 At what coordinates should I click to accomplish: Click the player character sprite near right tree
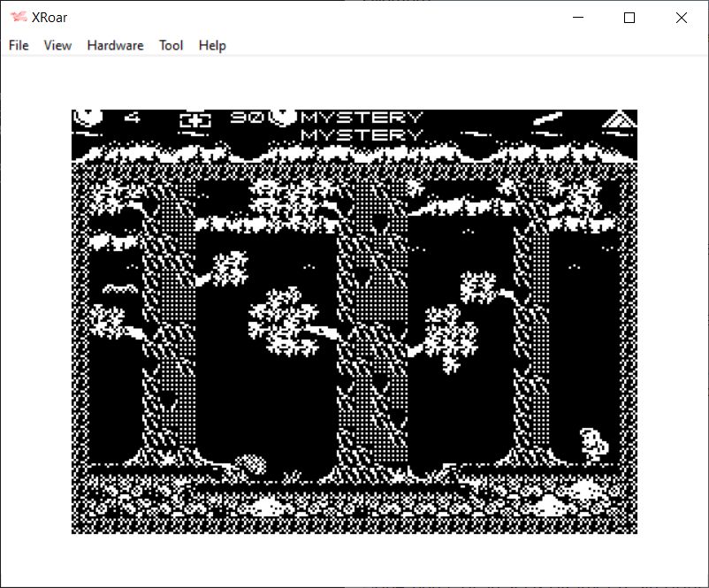click(x=594, y=443)
